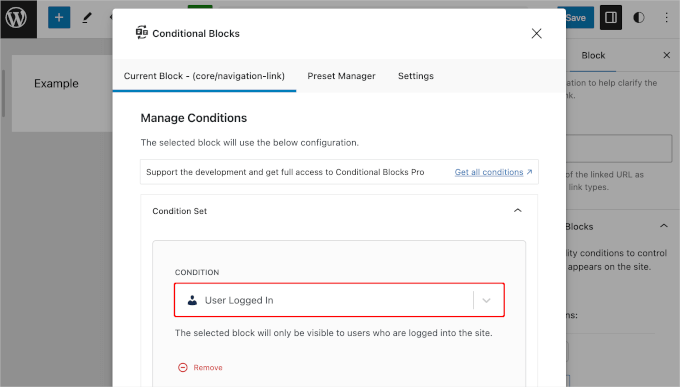Click the Example navigation link block
The width and height of the screenshot is (680, 387).
point(56,83)
